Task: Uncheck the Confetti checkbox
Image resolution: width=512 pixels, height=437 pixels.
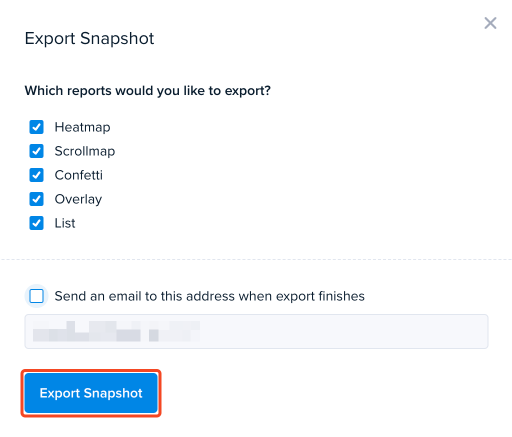Action: (x=36, y=175)
